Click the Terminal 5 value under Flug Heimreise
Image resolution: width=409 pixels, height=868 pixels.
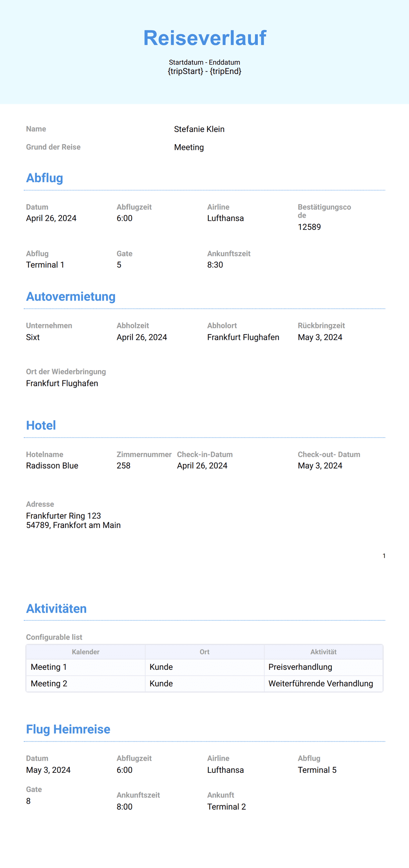[317, 770]
